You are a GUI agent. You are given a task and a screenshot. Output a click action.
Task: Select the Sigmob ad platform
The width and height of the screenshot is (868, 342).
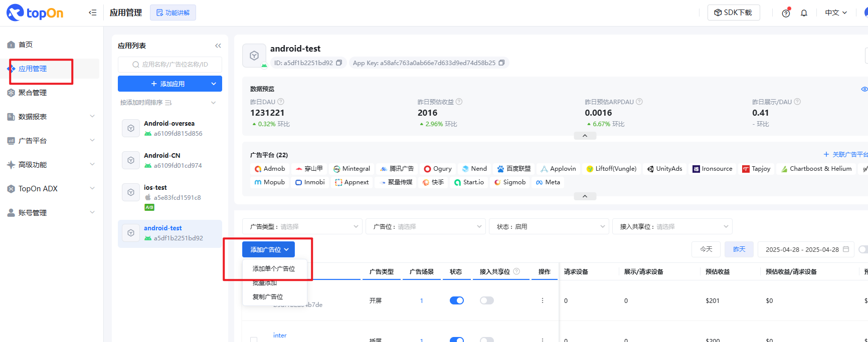click(x=510, y=182)
